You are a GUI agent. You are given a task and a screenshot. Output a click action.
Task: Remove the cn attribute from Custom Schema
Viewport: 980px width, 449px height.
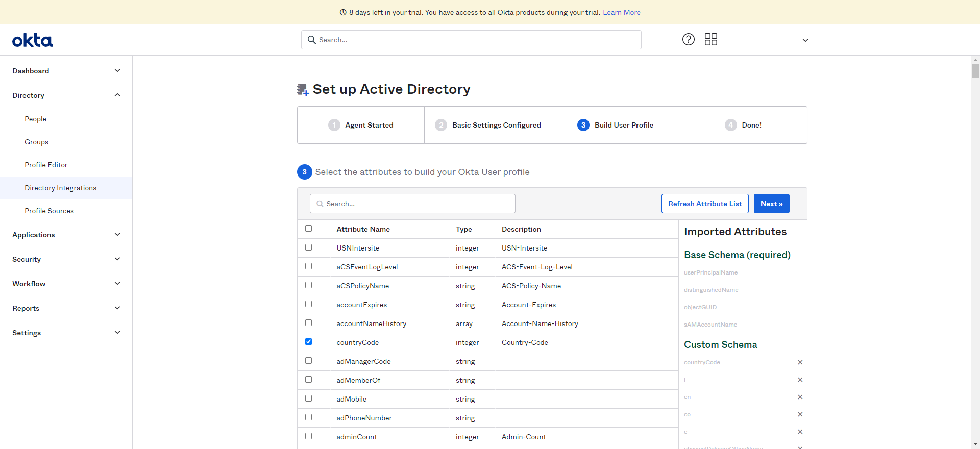[800, 397]
